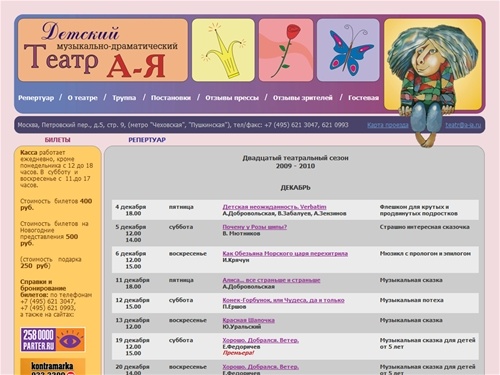500x375 pixels.
Task: Open Как Обезьяна Морского царя перехитрила link
Action: pyautogui.click(x=285, y=253)
